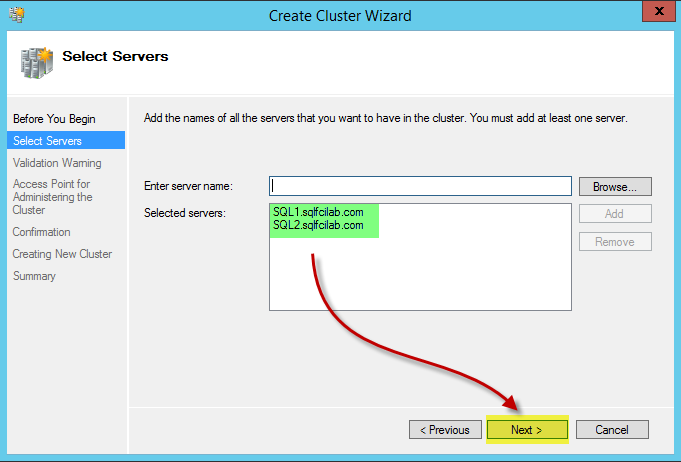Open the Summary step
Viewport: 681px width, 462px height.
34,276
